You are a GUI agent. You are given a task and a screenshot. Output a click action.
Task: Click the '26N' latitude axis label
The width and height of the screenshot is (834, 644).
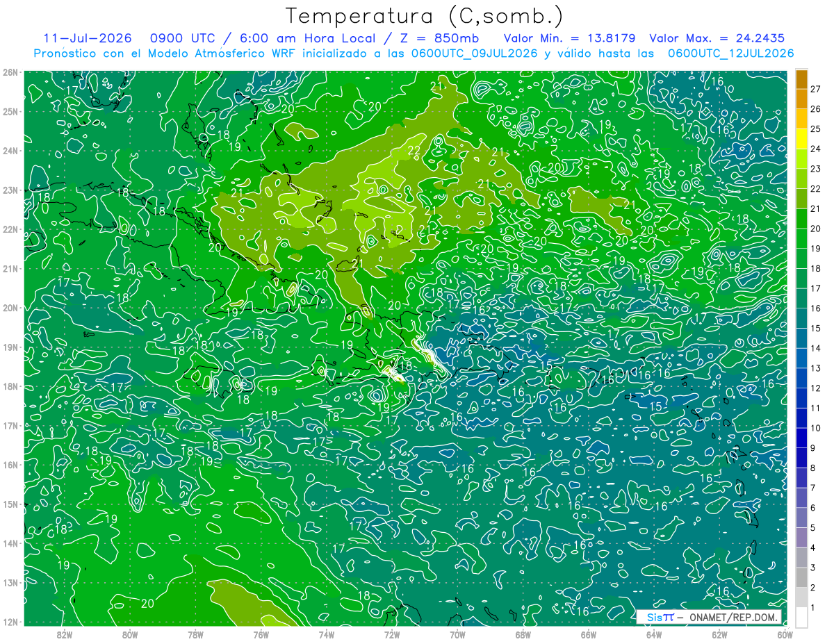pyautogui.click(x=10, y=72)
